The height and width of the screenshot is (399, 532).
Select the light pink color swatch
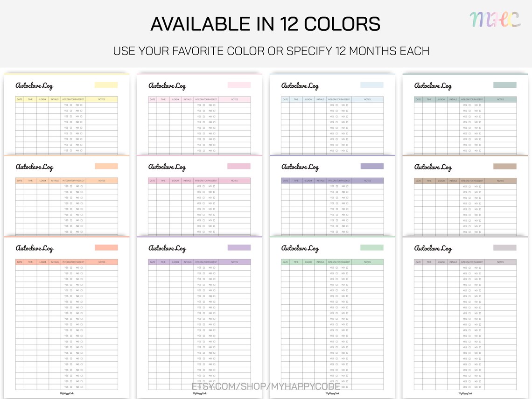[x=239, y=85]
